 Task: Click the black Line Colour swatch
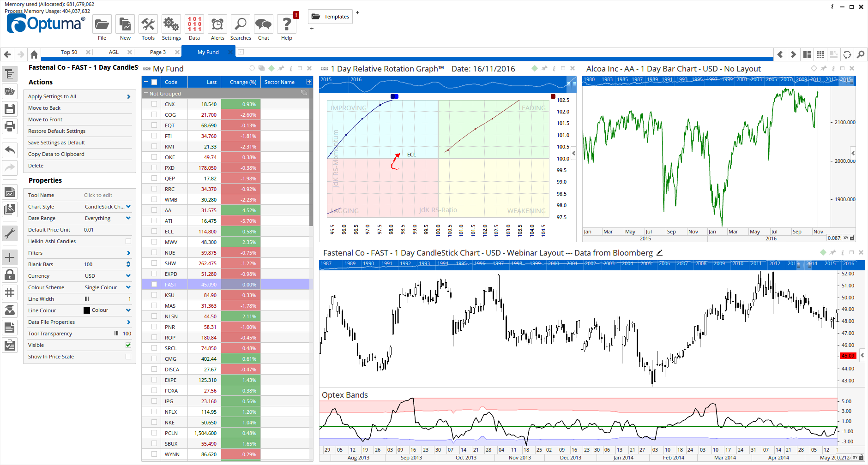(x=87, y=310)
